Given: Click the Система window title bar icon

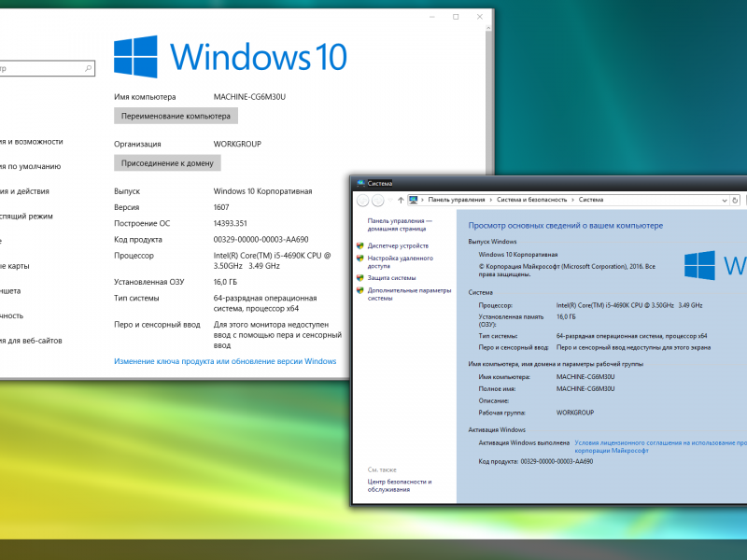Looking at the screenshot, I should pos(360,183).
